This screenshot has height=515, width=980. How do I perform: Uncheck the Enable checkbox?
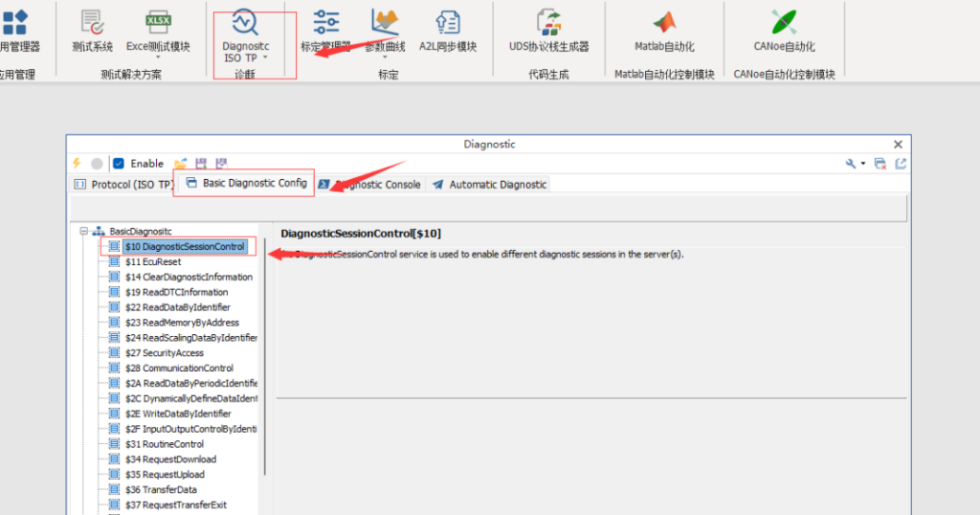pos(119,164)
